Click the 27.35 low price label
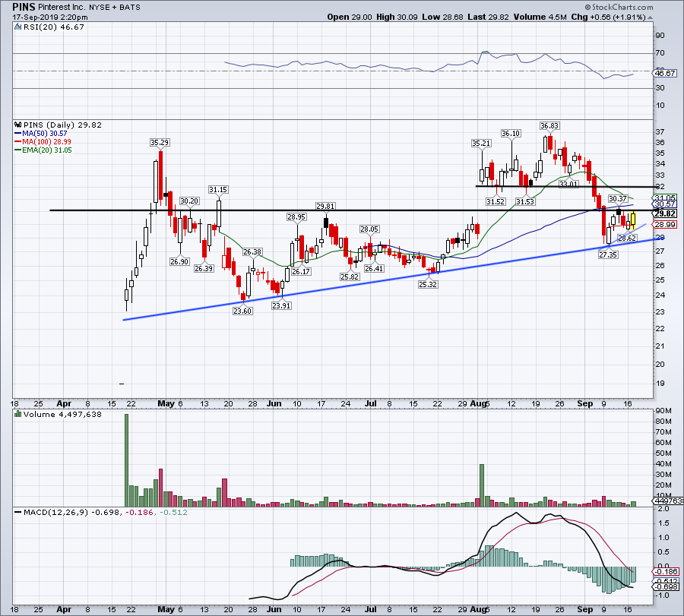Screen dimensions: 684x616 (x=608, y=254)
